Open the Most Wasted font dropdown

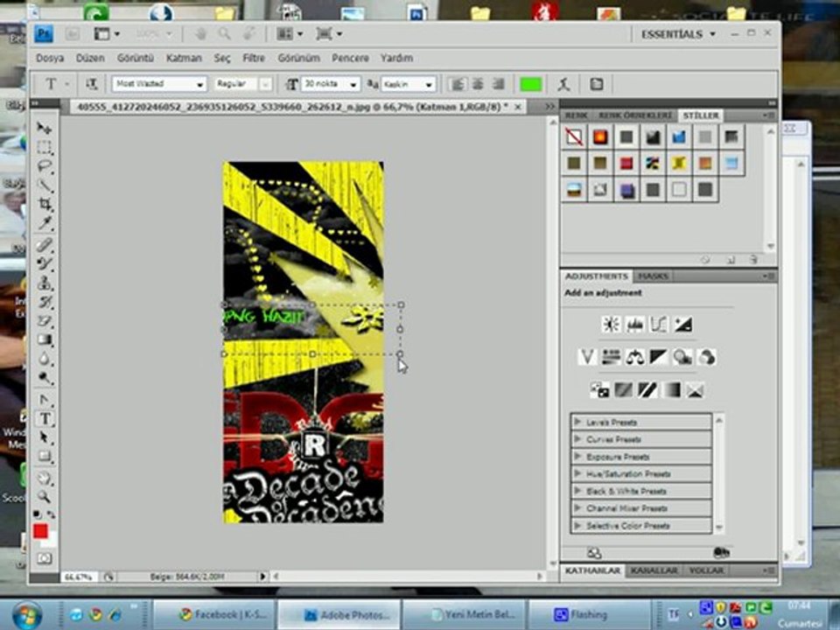pyautogui.click(x=199, y=84)
